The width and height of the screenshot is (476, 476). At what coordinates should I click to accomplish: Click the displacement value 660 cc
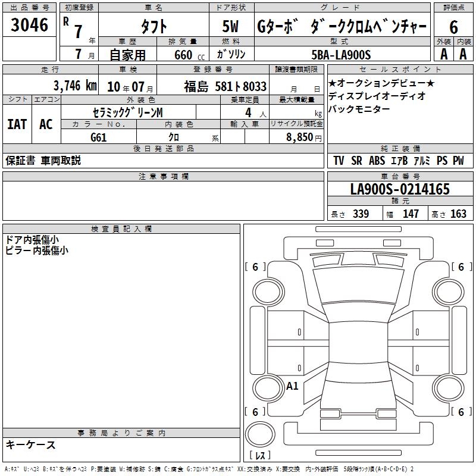[x=190, y=55]
